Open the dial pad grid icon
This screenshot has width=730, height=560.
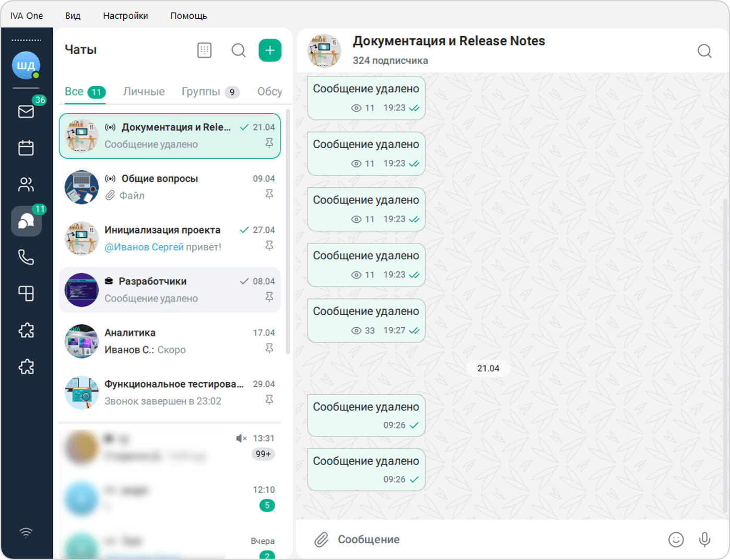pos(204,50)
